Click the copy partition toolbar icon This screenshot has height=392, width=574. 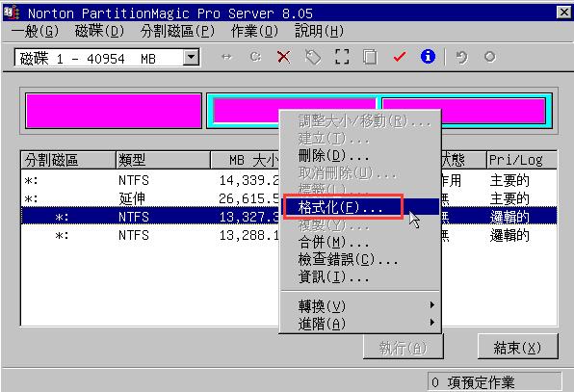point(370,57)
